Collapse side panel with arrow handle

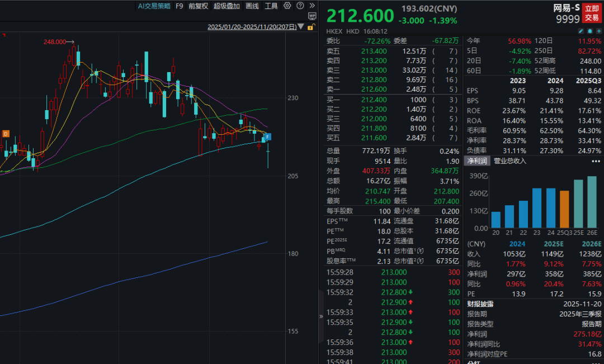321,316
